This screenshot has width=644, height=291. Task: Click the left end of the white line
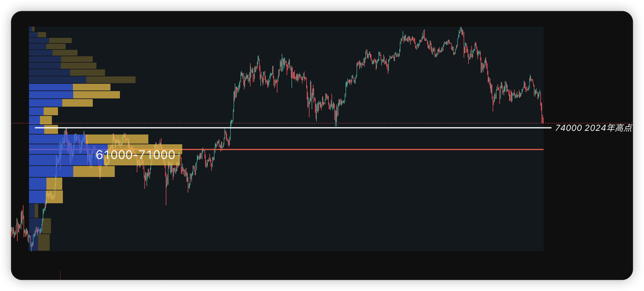[x=36, y=128]
